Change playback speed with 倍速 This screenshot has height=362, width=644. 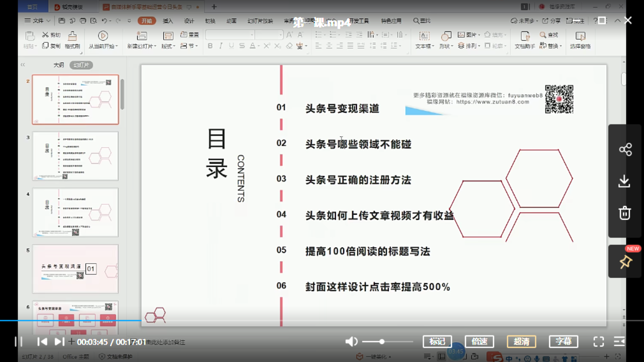pos(479,342)
